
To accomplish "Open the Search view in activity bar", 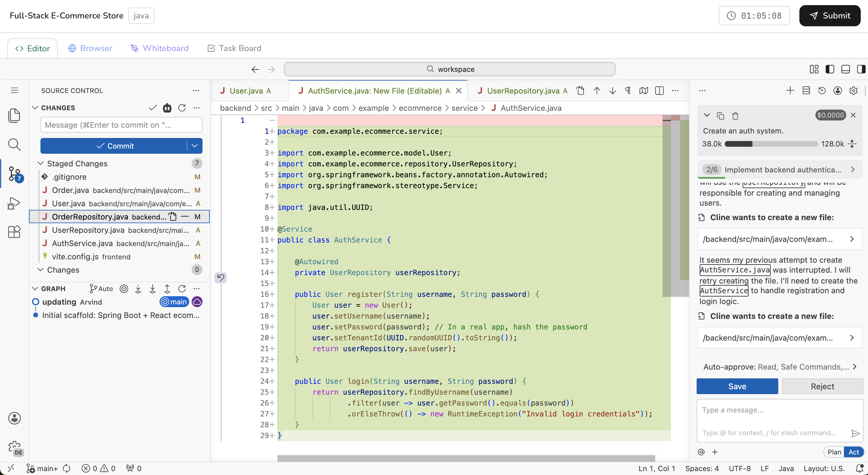I will [x=14, y=144].
